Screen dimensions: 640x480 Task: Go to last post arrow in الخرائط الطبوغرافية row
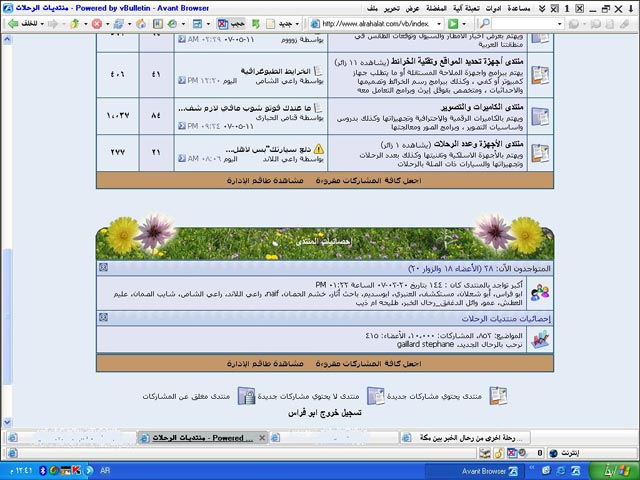pos(182,80)
